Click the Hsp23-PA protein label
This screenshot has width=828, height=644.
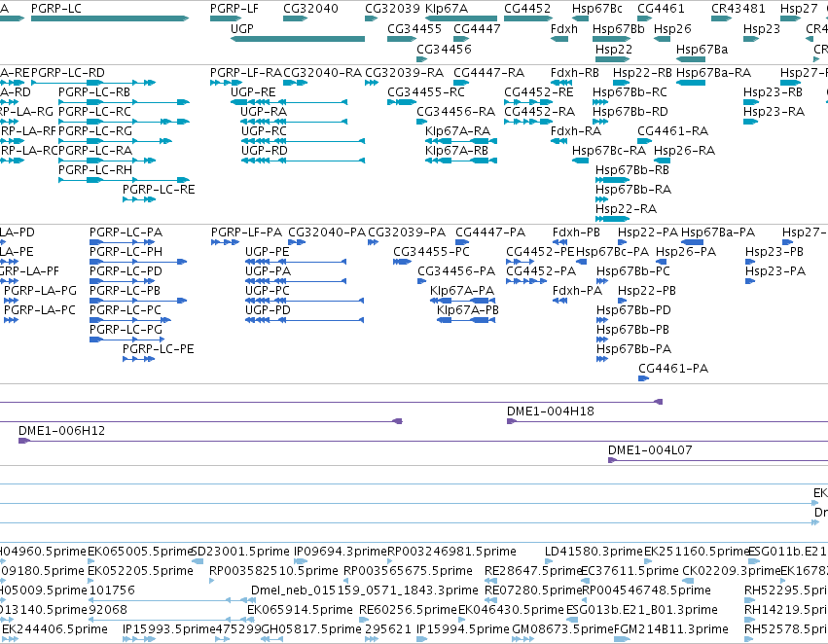(x=775, y=271)
